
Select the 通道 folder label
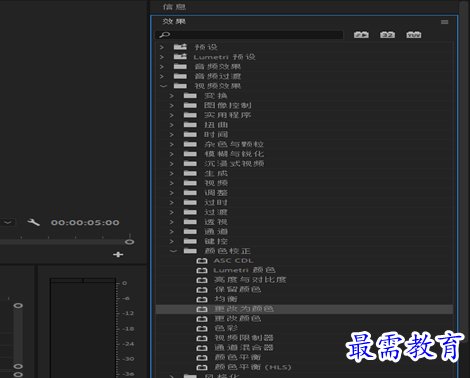[216, 231]
